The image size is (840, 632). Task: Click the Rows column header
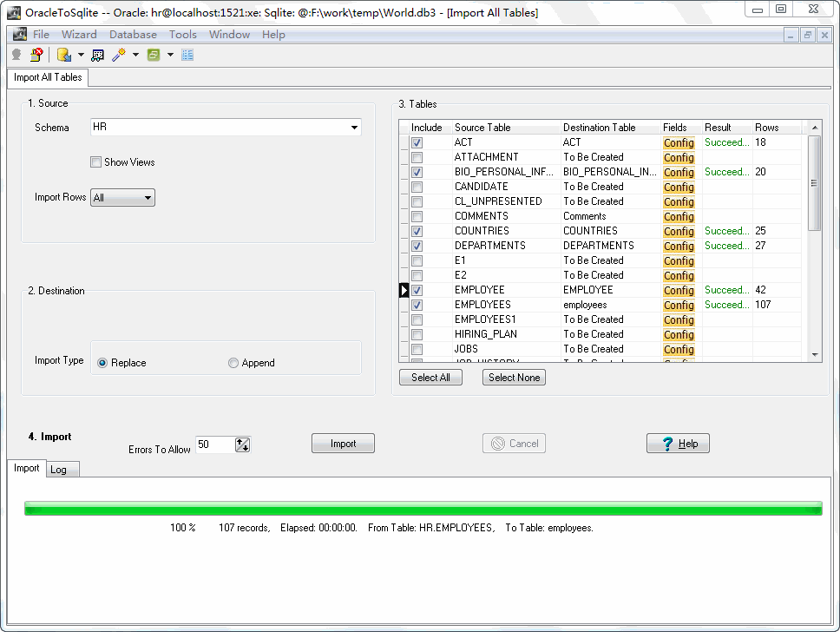point(777,128)
